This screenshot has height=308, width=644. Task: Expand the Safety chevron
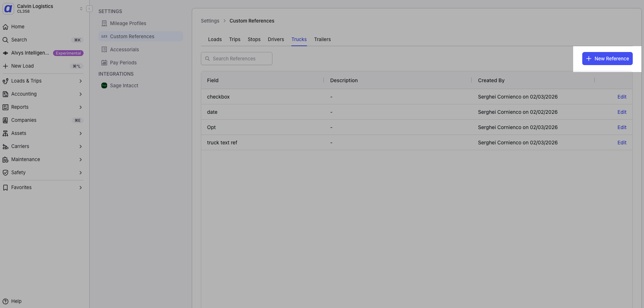pos(81,173)
